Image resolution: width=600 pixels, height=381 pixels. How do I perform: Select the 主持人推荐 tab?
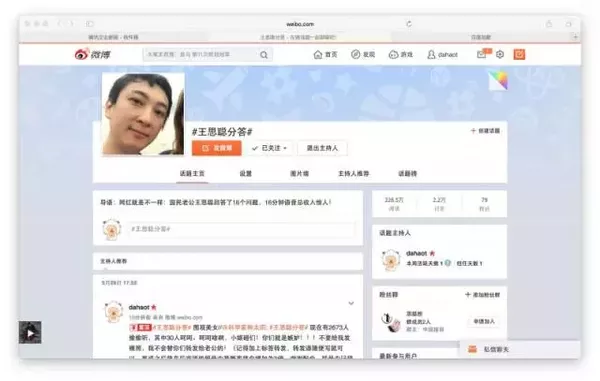click(x=354, y=174)
